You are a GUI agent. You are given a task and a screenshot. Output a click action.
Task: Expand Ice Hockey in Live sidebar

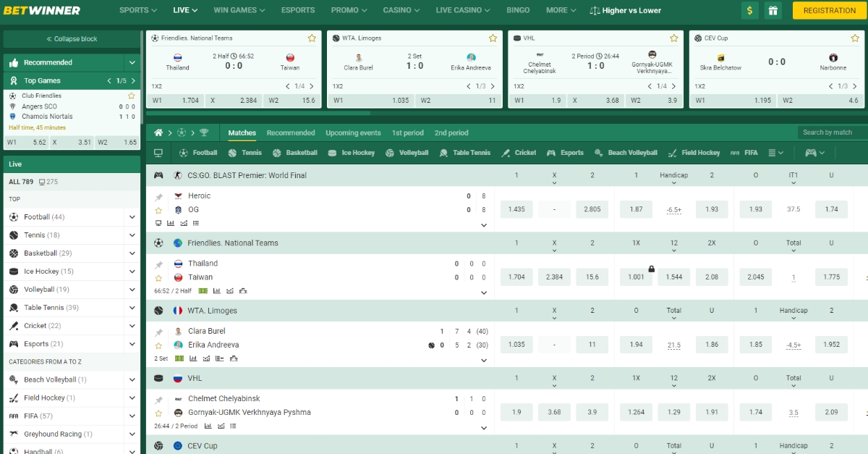click(132, 271)
